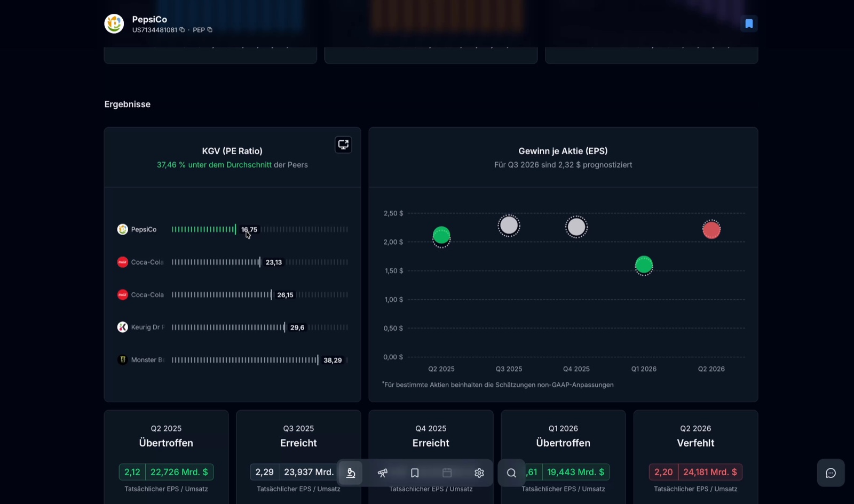This screenshot has width=854, height=504.
Task: Click the Q2 2025 x-axis label
Action: (x=441, y=369)
